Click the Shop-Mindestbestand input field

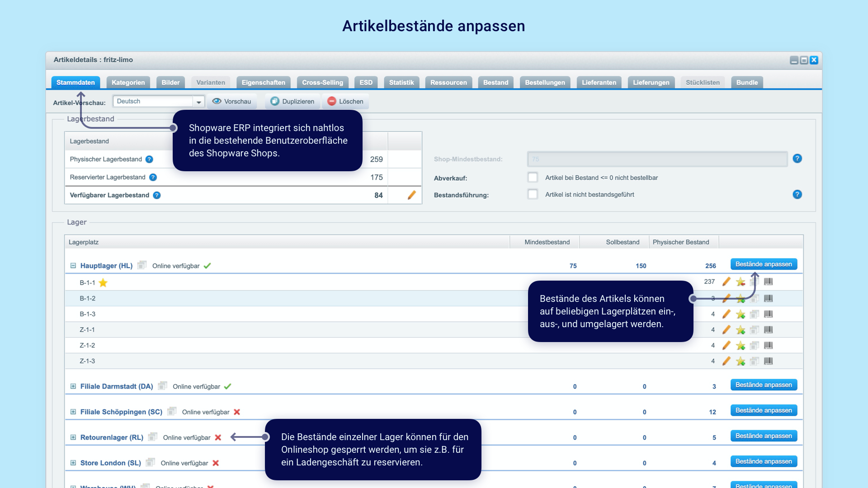(657, 159)
